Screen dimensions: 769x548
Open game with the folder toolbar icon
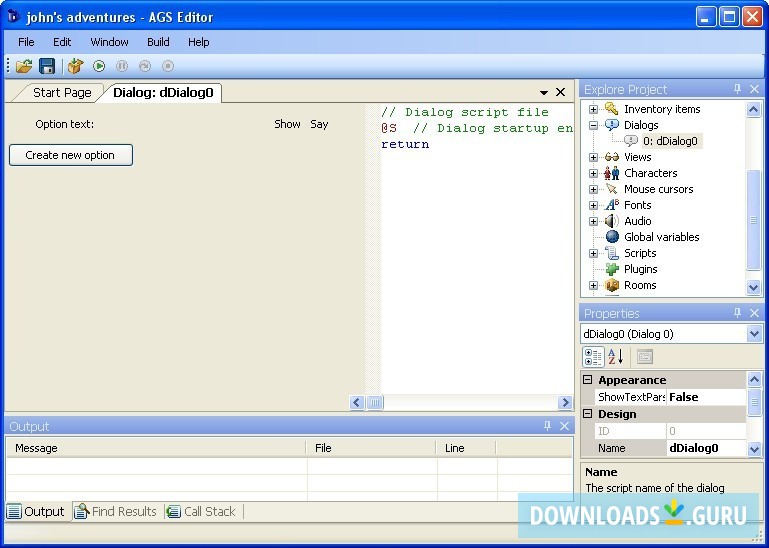24,66
